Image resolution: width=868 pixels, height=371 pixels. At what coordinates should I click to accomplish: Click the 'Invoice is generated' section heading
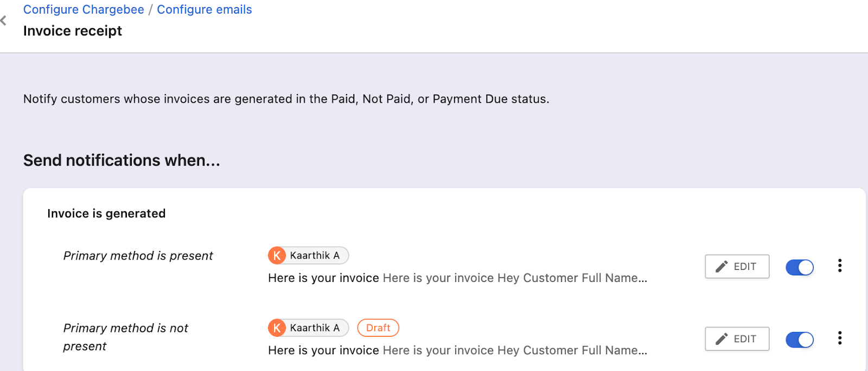click(106, 213)
